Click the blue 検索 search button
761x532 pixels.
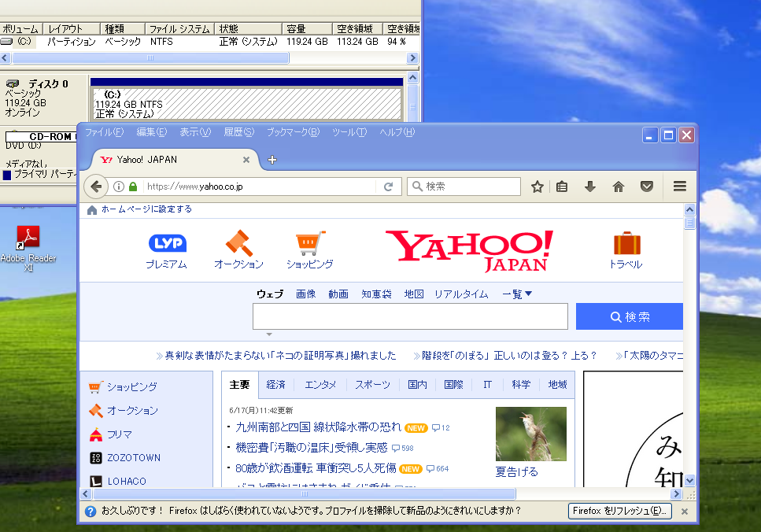[x=630, y=316]
